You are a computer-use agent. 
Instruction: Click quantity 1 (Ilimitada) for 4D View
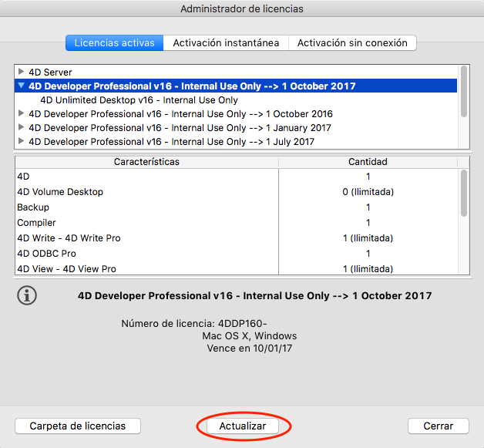[x=368, y=268]
